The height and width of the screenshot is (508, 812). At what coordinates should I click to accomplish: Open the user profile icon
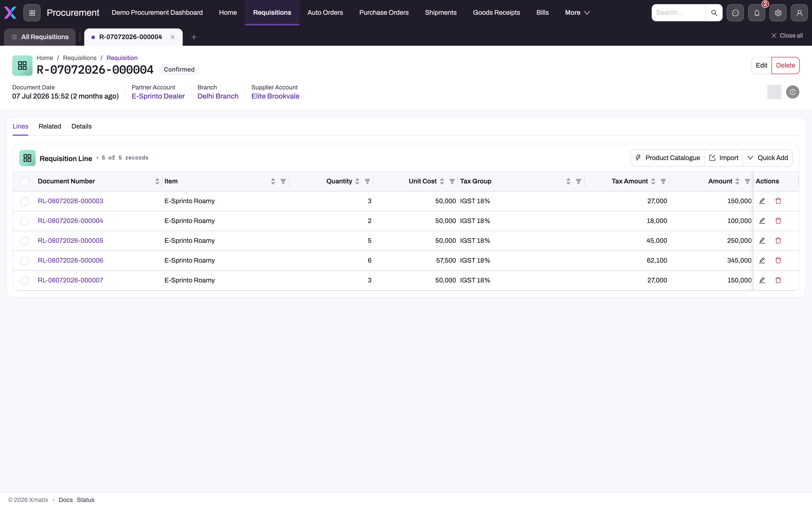(x=799, y=13)
